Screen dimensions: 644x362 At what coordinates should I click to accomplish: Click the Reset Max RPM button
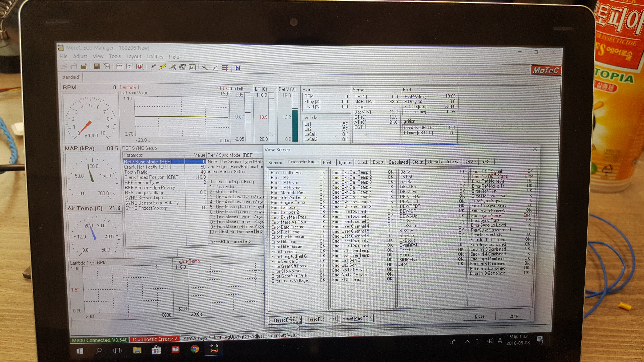coord(357,318)
